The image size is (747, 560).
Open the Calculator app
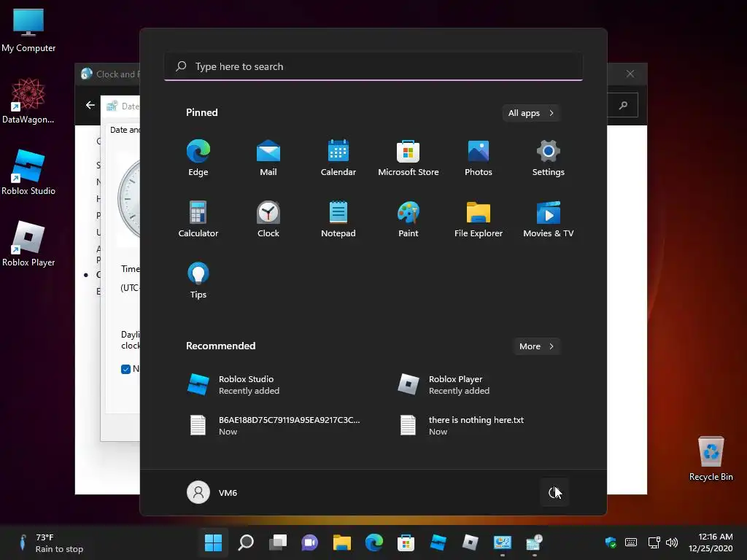[198, 219]
